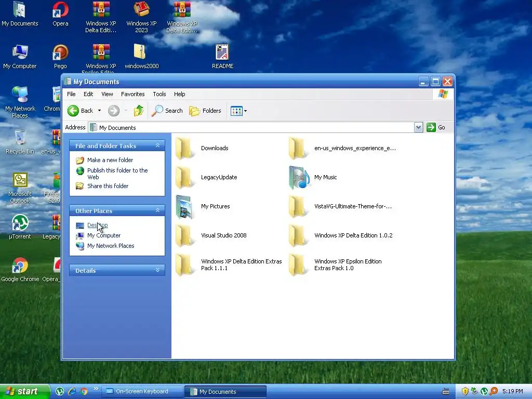Select the Opera desktop shortcut
This screenshot has width=532, height=399.
click(60, 9)
